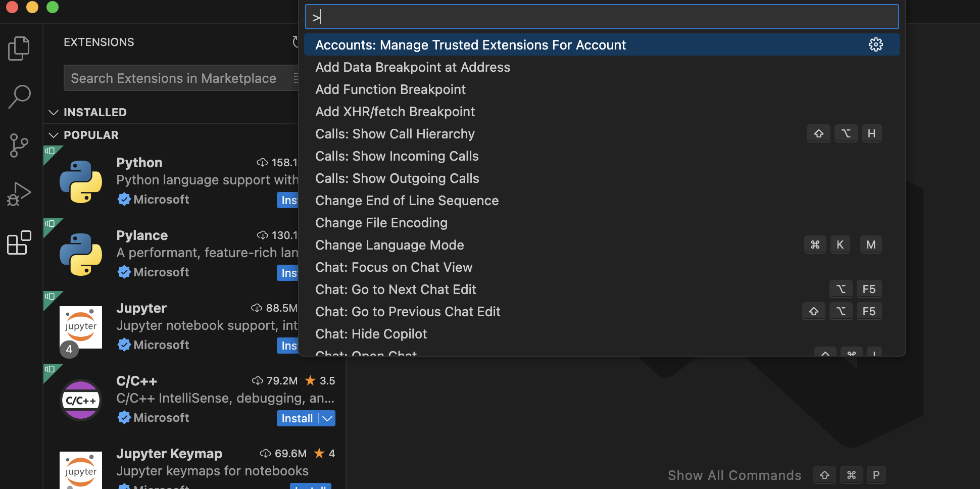Image resolution: width=980 pixels, height=489 pixels.
Task: Open the Source Control view
Action: pyautogui.click(x=19, y=145)
